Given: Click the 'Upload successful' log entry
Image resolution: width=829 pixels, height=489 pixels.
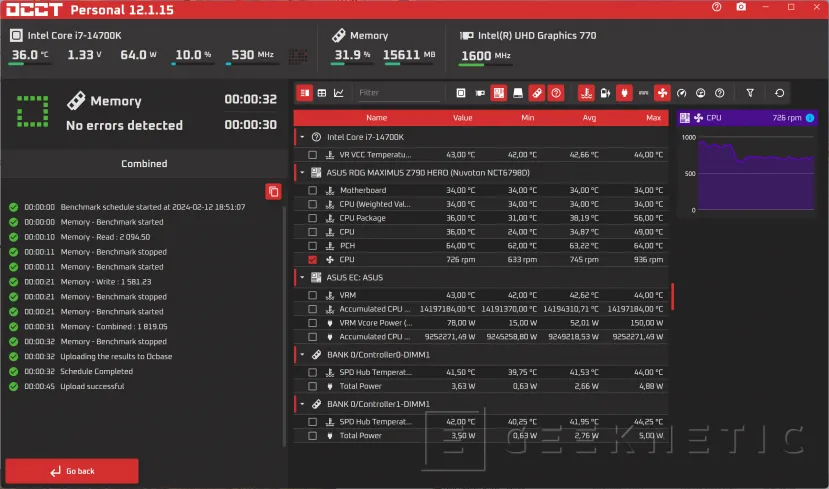Looking at the screenshot, I should coord(92,386).
